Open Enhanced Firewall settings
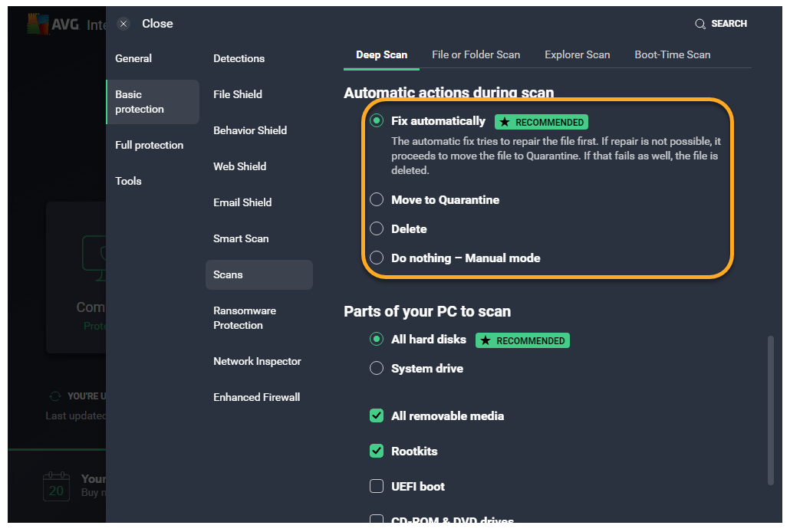The image size is (790, 532). click(257, 397)
